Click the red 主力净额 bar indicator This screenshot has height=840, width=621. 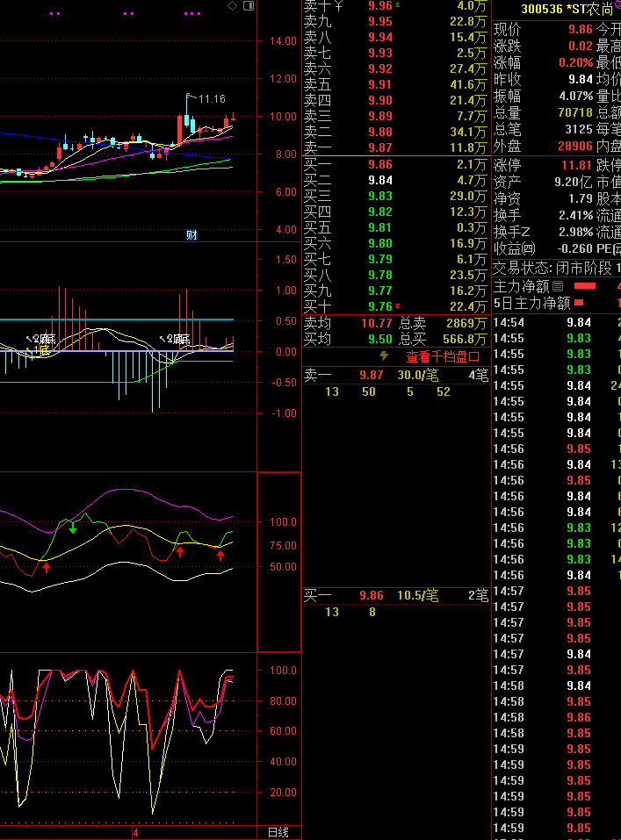(585, 286)
